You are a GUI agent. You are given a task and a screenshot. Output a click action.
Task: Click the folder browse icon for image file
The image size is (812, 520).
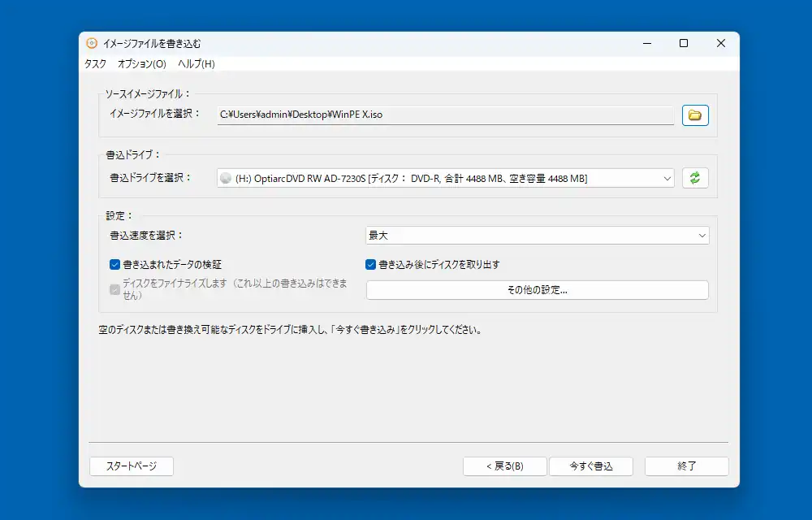695,115
